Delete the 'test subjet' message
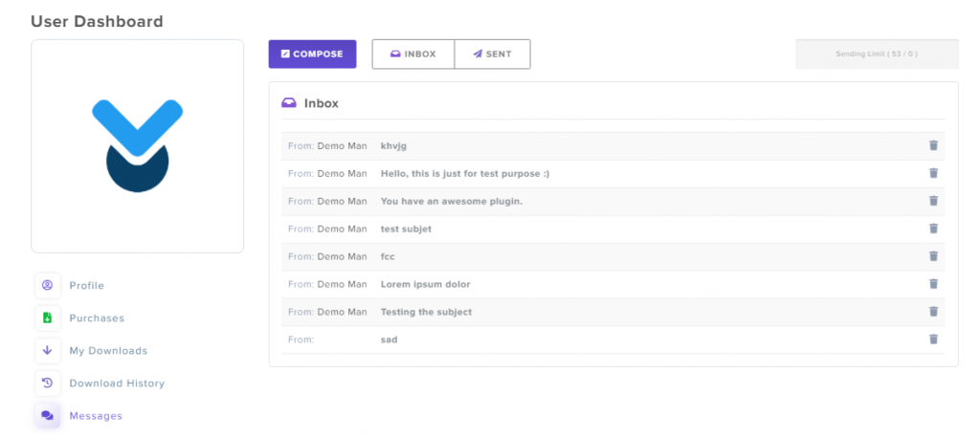980x438 pixels. 933,229
